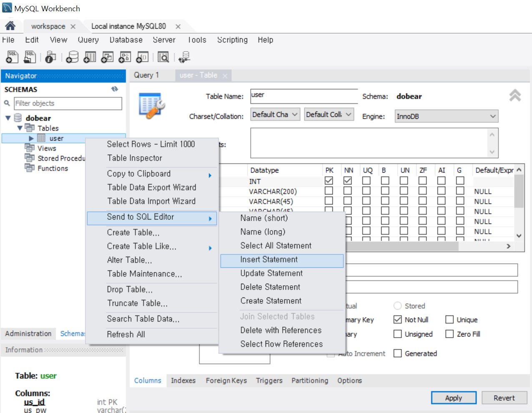Image resolution: width=532 pixels, height=413 pixels.
Task: Close the Local instance MySQL80 tab
Action: [x=178, y=26]
